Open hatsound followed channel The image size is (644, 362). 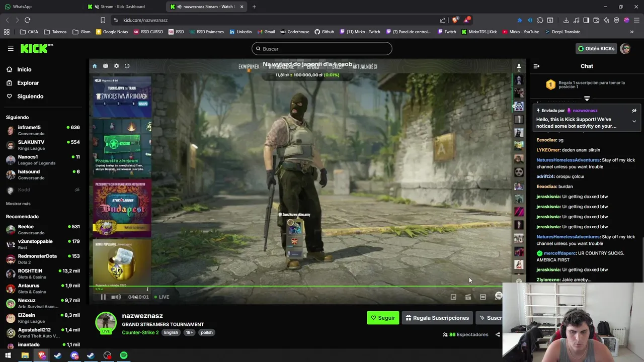pos(43,174)
